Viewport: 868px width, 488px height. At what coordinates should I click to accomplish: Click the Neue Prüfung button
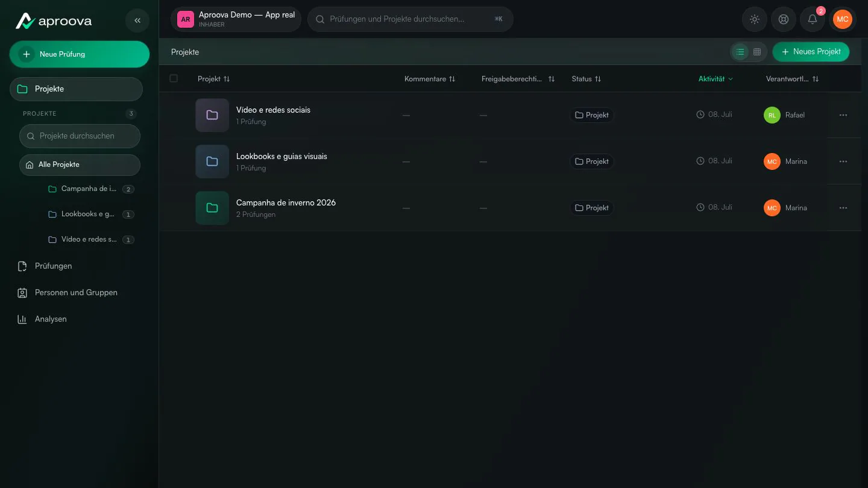[x=80, y=54]
